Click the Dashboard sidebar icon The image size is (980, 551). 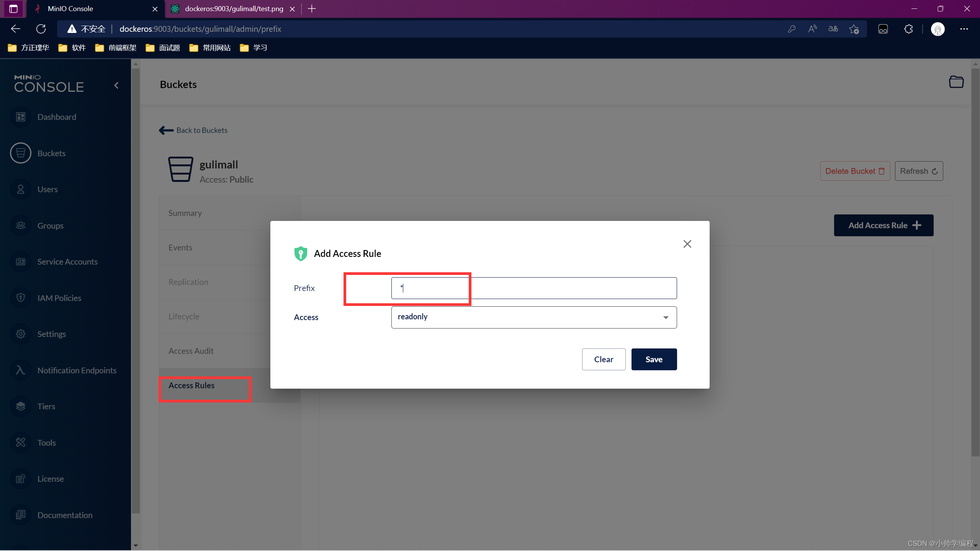coord(21,117)
